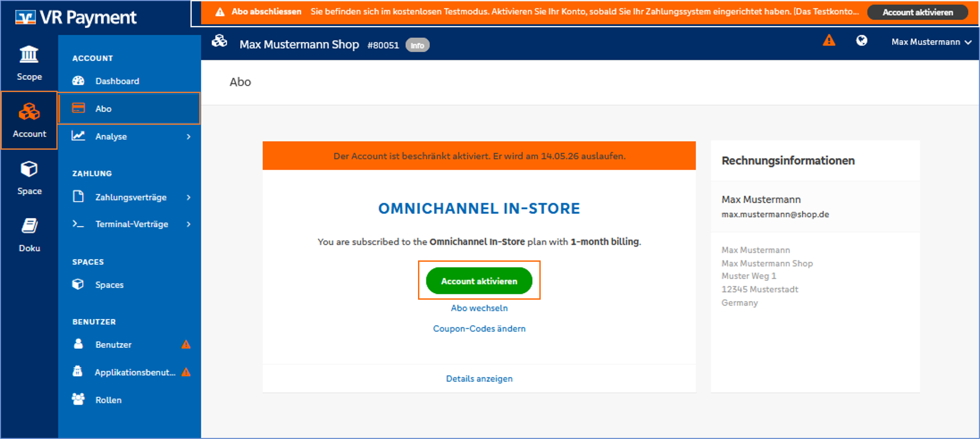Click the Abo abschliessen banner label

click(x=266, y=12)
